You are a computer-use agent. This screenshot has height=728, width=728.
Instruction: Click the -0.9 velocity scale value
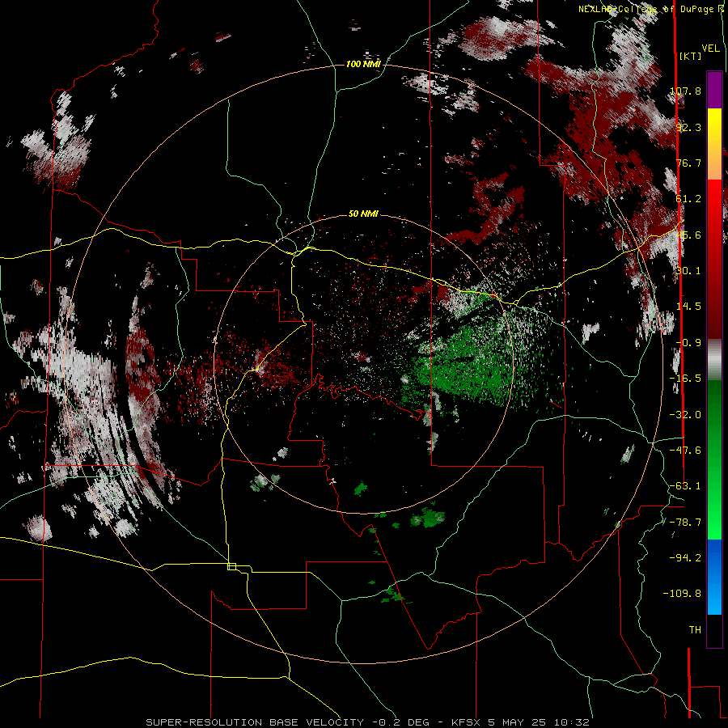click(688, 343)
